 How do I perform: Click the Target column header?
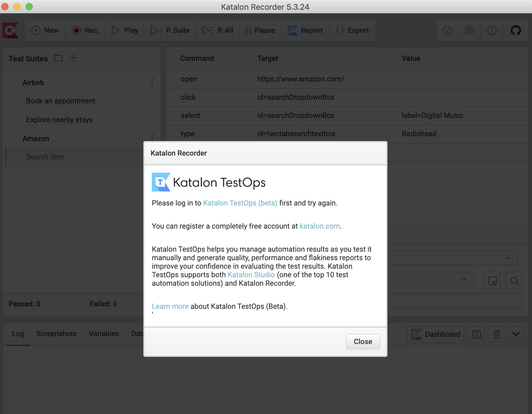tap(268, 58)
